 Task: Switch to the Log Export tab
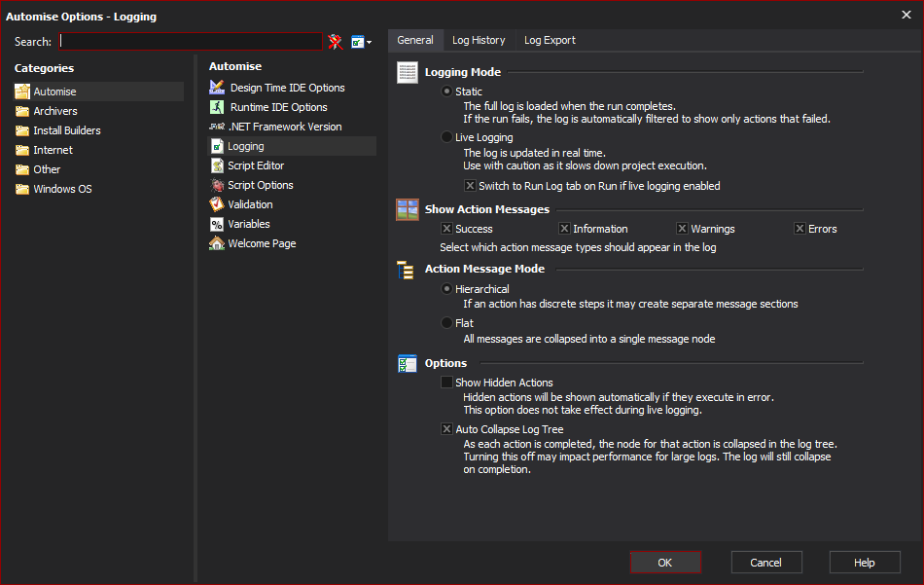[550, 40]
